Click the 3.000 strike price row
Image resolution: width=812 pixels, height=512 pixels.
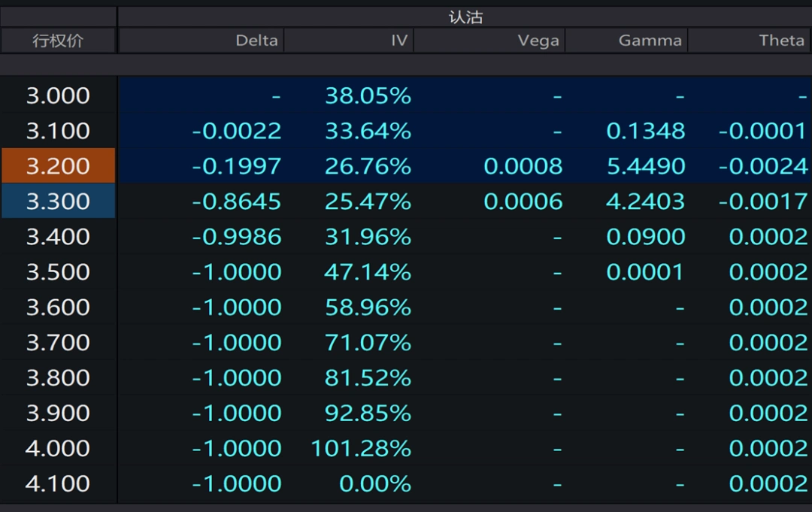[58, 95]
